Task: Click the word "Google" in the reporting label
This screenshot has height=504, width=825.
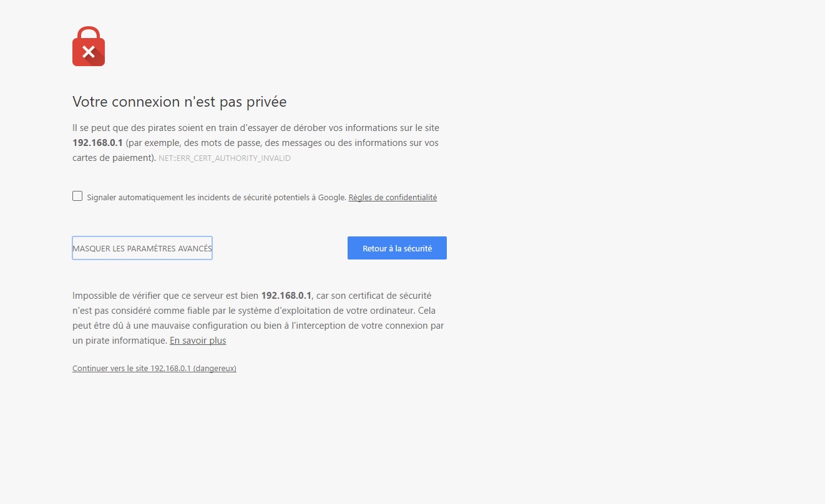Action: (x=331, y=198)
